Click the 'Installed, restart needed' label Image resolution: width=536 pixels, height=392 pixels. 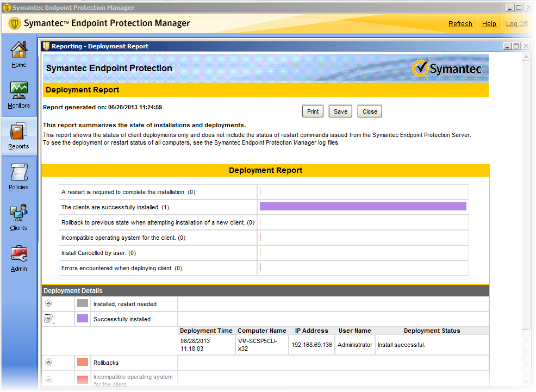click(125, 304)
